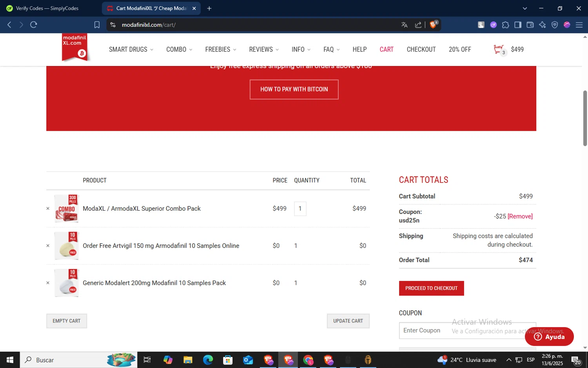Open the 20% OFF menu item

(x=460, y=49)
